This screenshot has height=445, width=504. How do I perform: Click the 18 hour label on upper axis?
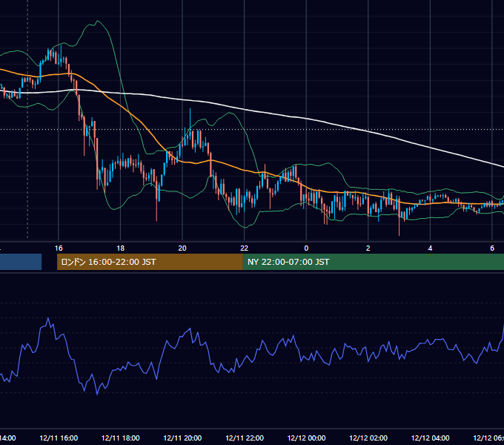121,248
